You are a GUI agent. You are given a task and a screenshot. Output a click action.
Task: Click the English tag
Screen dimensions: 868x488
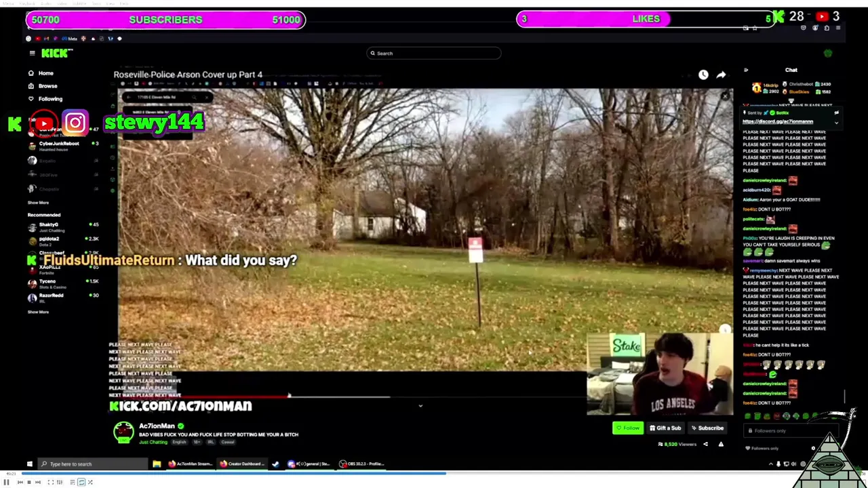(179, 442)
